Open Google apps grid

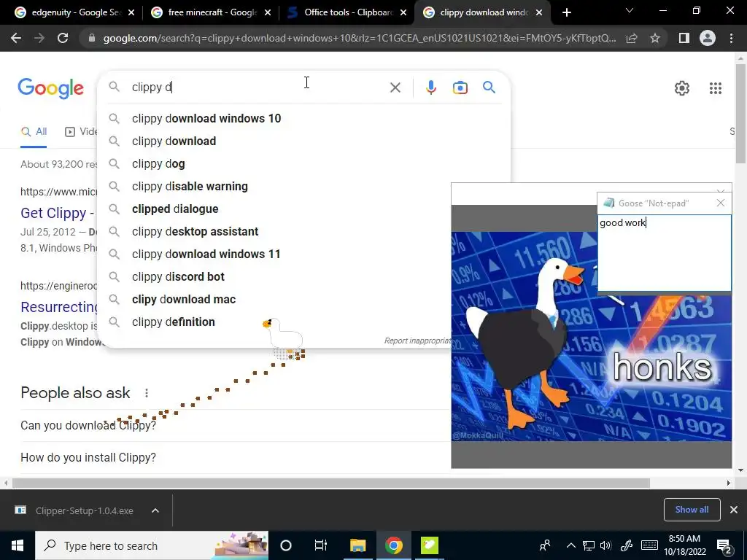click(716, 88)
